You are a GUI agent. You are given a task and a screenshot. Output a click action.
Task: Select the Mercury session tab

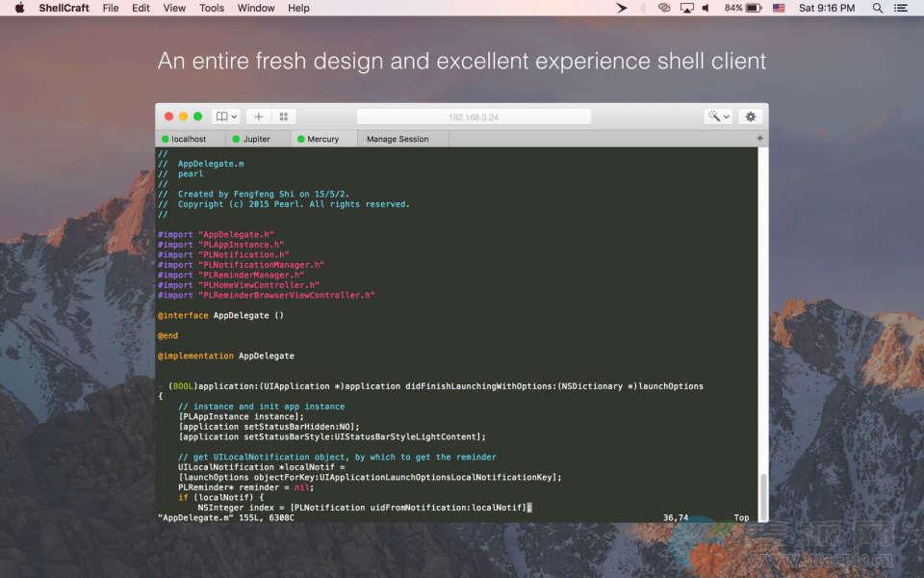(x=322, y=139)
